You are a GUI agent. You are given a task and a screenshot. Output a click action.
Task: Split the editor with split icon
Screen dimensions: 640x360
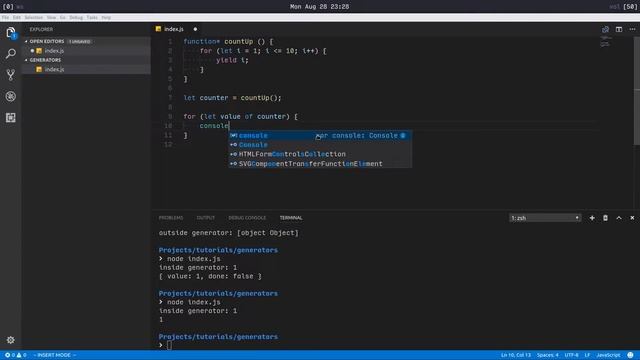click(x=619, y=29)
